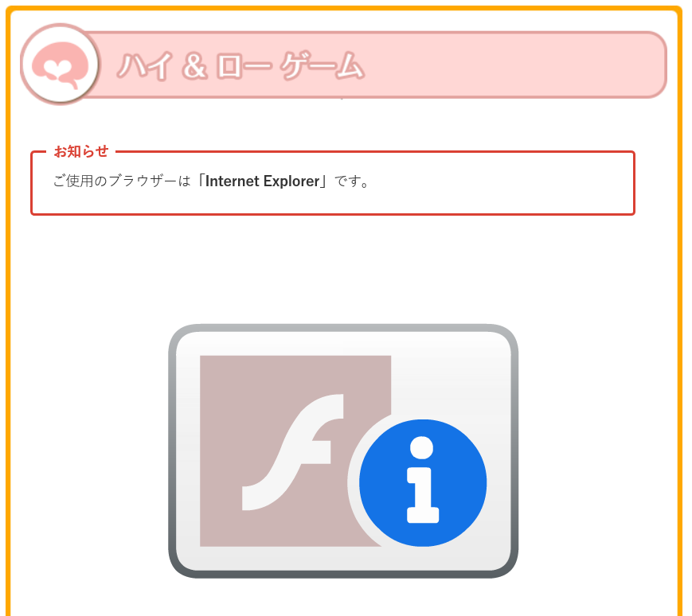The height and width of the screenshot is (616, 692).
Task: Click the です。 ending of the notice
Action: coord(352,181)
